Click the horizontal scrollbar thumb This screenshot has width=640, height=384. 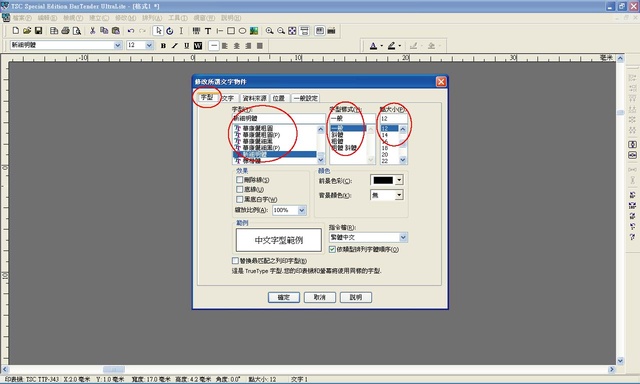tap(114, 369)
